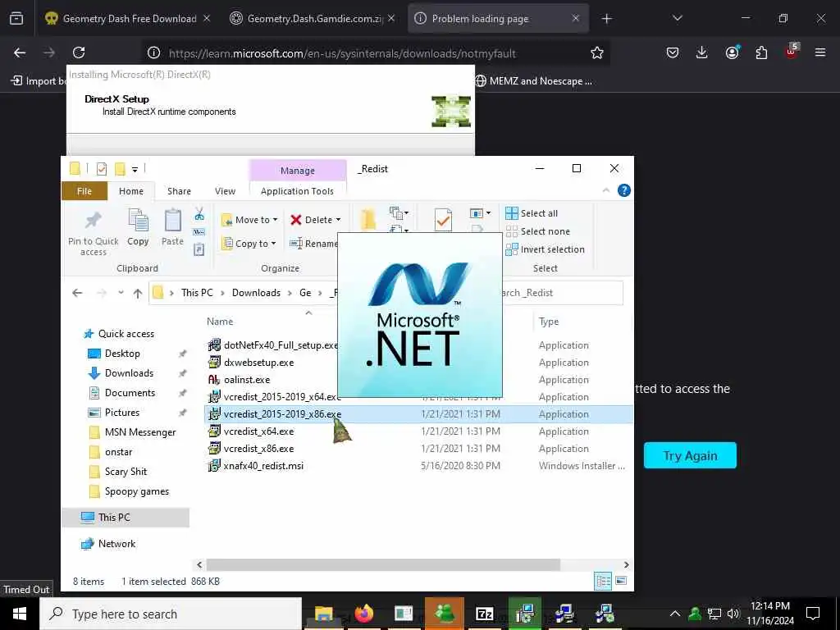Switch to Geometry.Dash.Gamdie.com.zip tab

[x=313, y=18]
